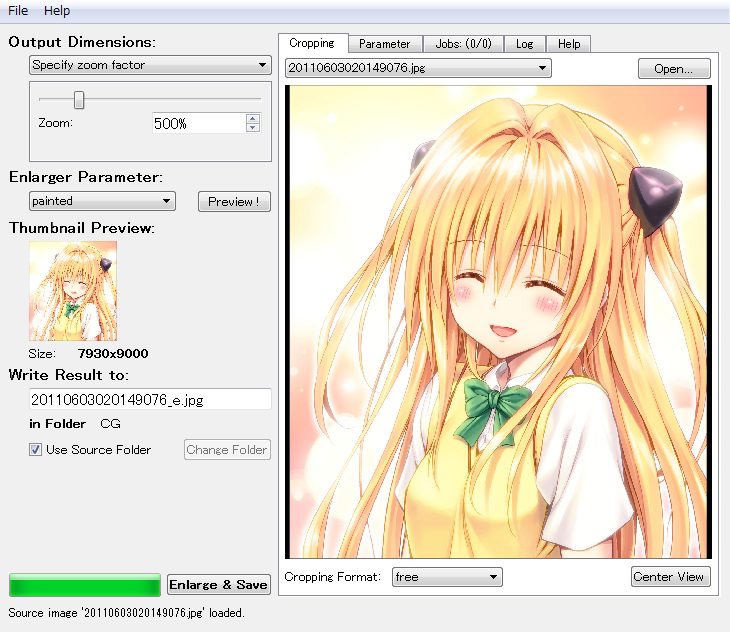The height and width of the screenshot is (632, 730).
Task: Decrease zoom with the down spinner arrow
Action: point(253,128)
